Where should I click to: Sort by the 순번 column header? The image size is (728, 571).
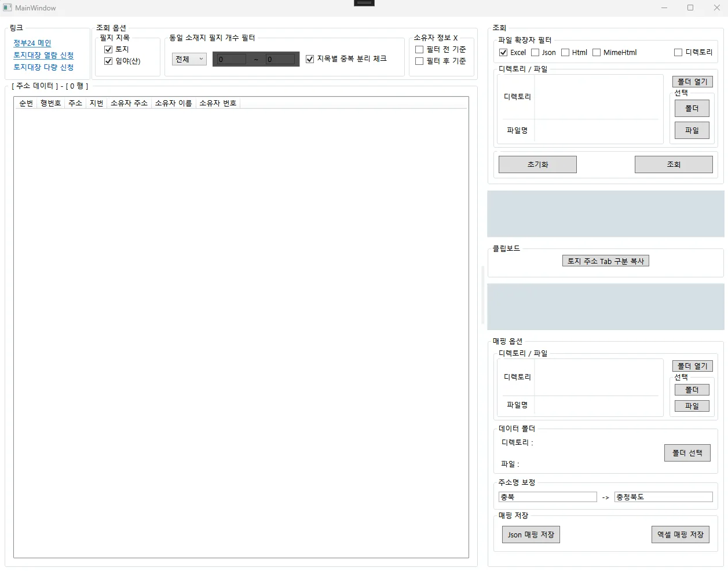26,103
